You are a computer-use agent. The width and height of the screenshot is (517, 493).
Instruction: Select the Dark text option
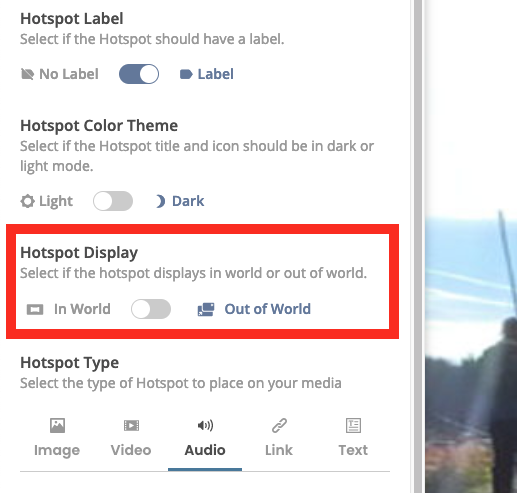click(x=188, y=201)
